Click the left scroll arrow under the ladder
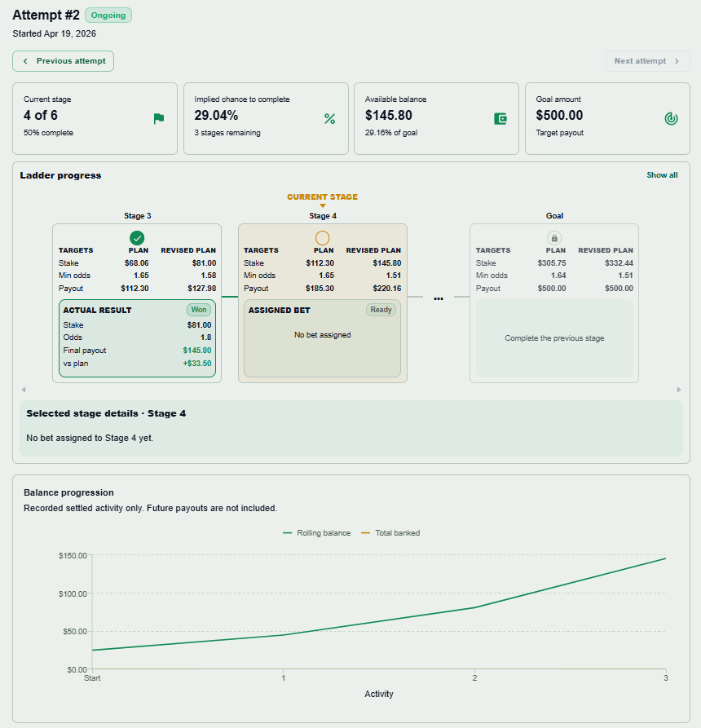701x728 pixels. pos(24,390)
